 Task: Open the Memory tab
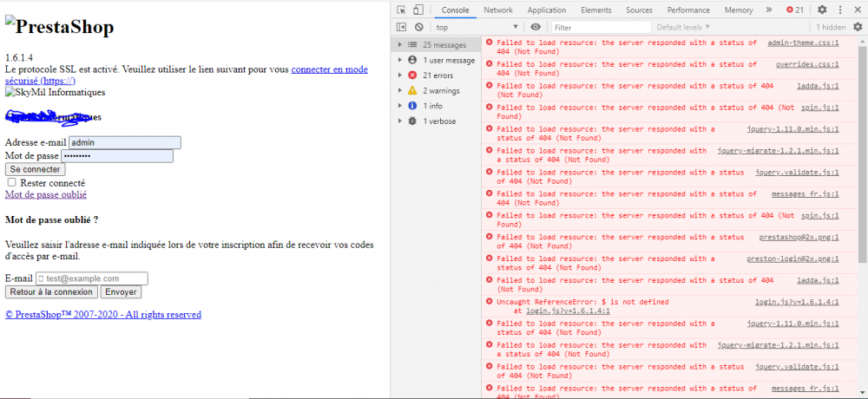(739, 10)
